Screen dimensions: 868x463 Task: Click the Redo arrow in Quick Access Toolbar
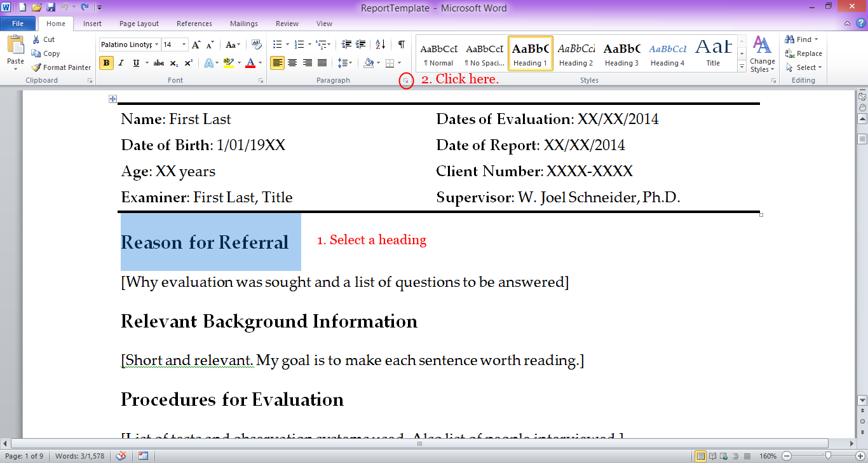85,7
